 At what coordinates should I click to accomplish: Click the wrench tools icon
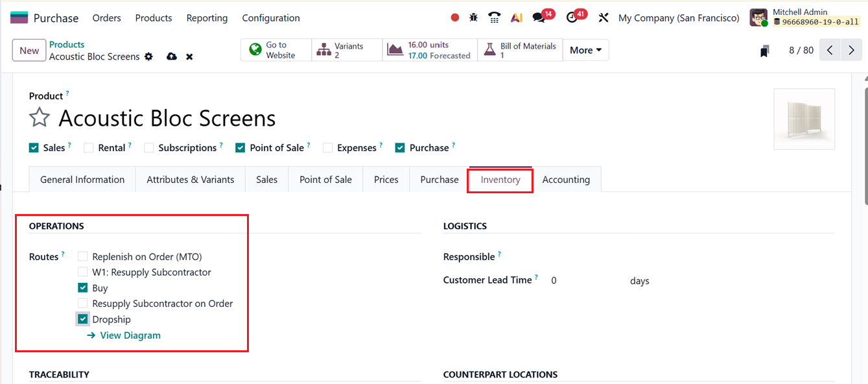coord(604,18)
